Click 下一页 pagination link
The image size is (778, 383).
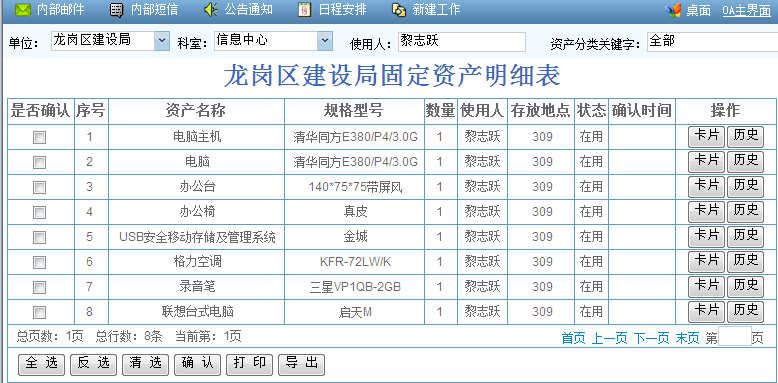click(651, 338)
